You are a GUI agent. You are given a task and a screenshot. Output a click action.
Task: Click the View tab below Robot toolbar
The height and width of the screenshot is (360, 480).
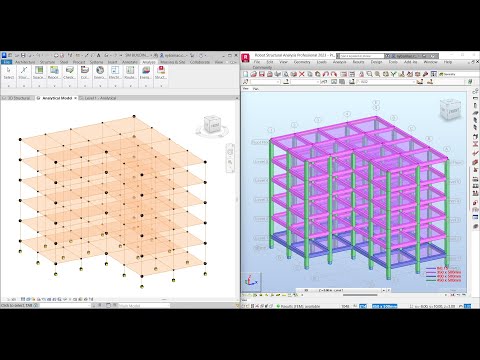coord(246,89)
